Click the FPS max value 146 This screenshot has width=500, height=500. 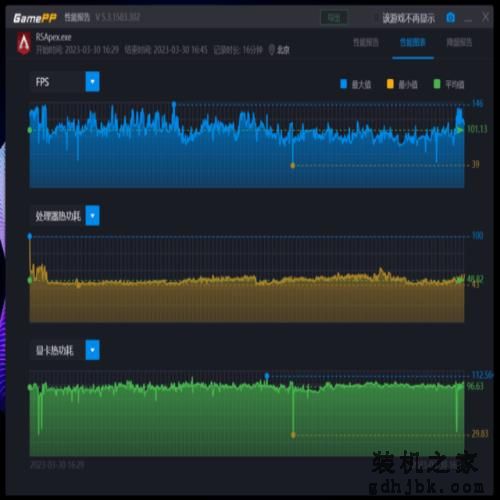(x=477, y=104)
